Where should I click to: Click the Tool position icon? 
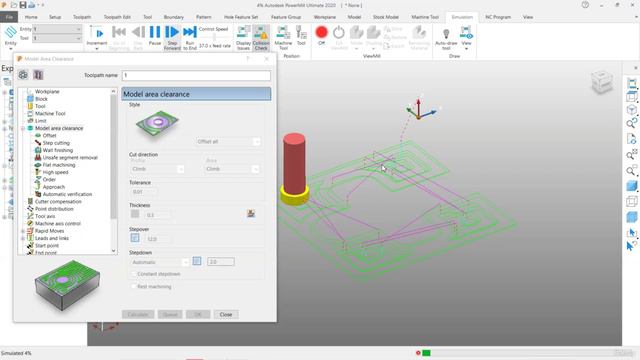pyautogui.click(x=301, y=36)
